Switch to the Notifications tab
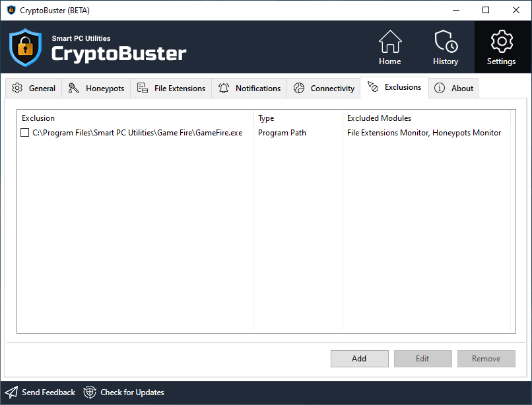 pyautogui.click(x=249, y=89)
